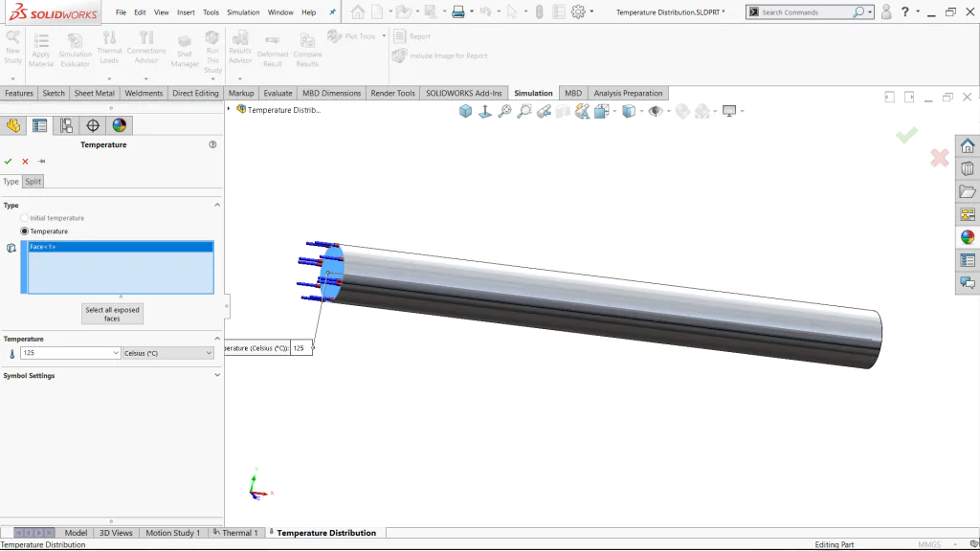980x551 pixels.
Task: Expand the Symbol Settings section
Action: [217, 375]
